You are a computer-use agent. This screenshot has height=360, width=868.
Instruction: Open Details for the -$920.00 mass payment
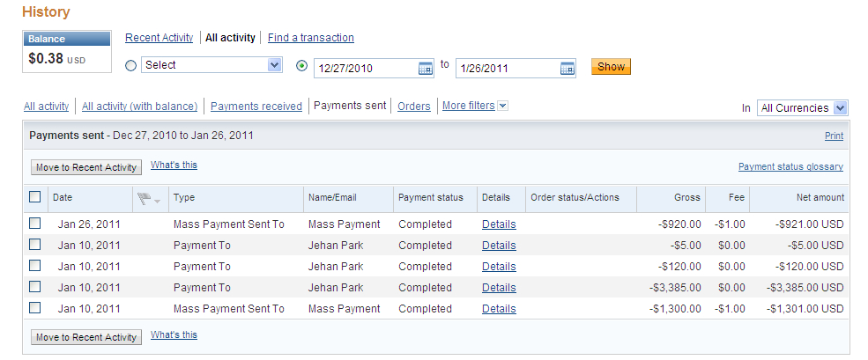pyautogui.click(x=499, y=224)
